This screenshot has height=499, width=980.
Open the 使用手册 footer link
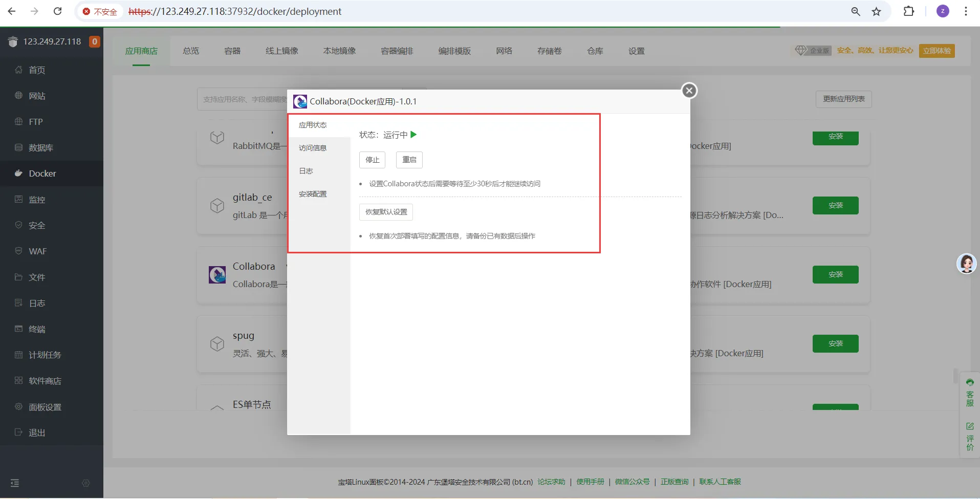coord(590,482)
